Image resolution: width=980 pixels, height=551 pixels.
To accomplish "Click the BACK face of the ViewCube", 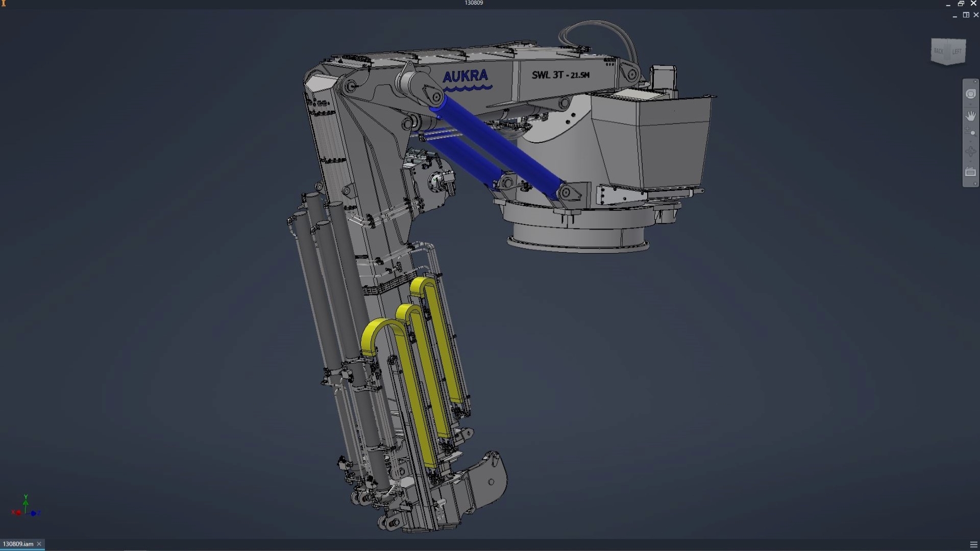I will pyautogui.click(x=939, y=51).
